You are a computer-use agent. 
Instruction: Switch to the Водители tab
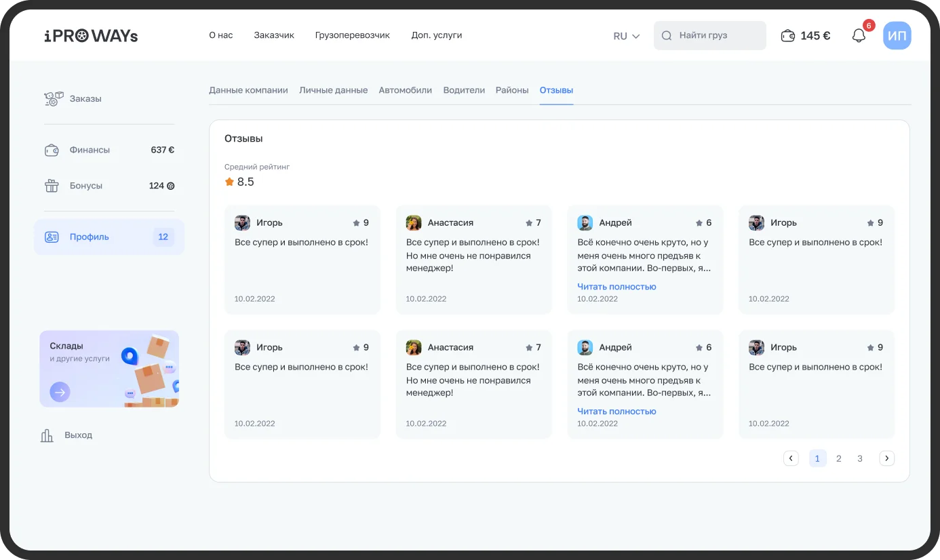[x=464, y=90]
